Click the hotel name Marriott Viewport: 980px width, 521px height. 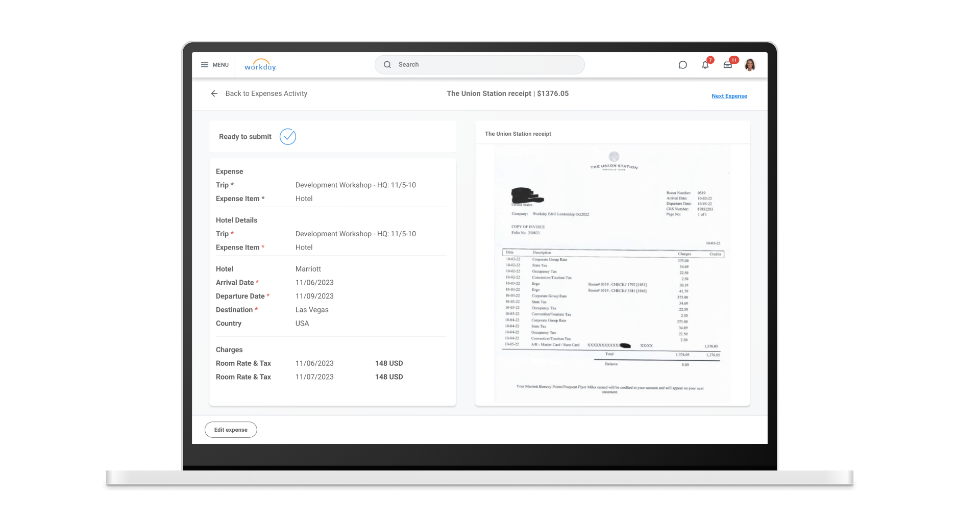pyautogui.click(x=308, y=269)
